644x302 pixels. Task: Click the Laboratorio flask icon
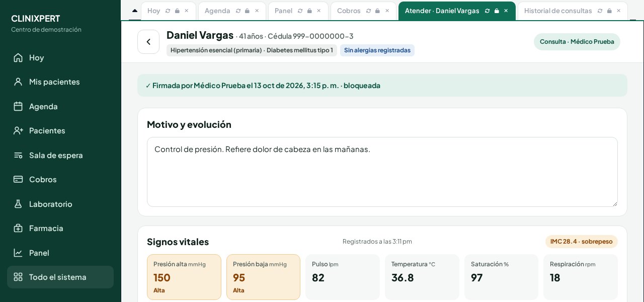[x=18, y=204]
